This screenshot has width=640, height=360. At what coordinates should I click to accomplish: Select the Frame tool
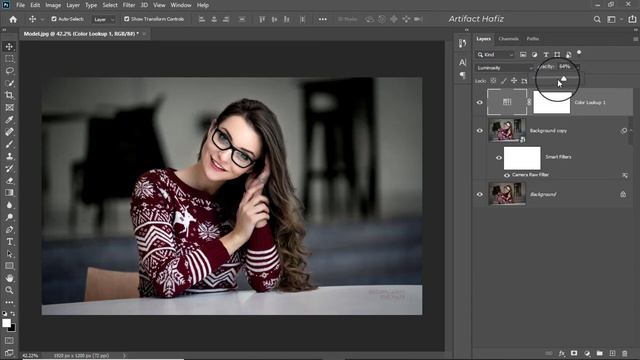pos(9,108)
